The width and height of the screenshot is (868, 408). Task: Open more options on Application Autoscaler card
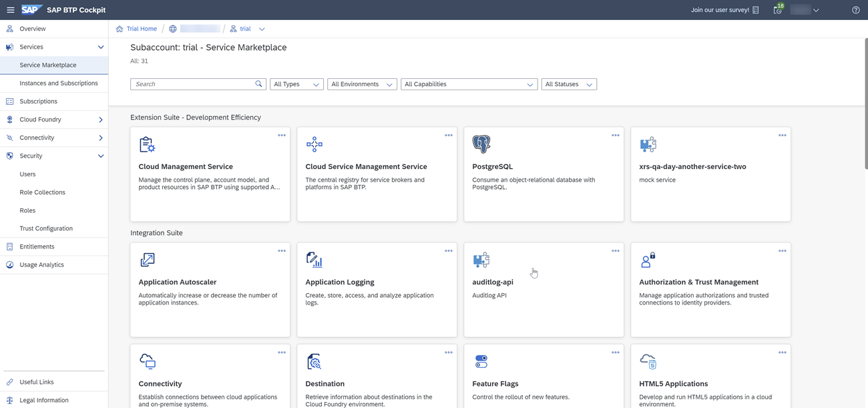[282, 251]
